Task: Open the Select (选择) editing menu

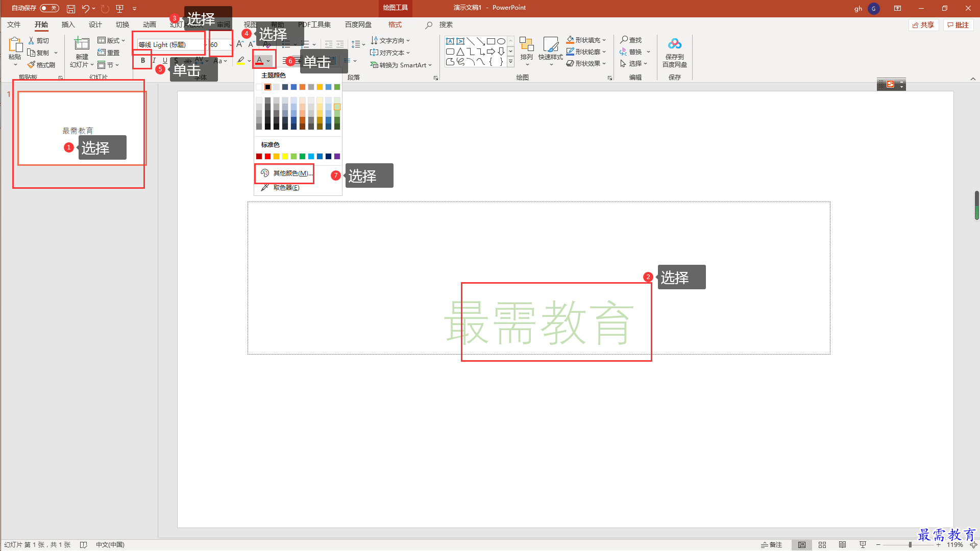Action: click(x=634, y=63)
